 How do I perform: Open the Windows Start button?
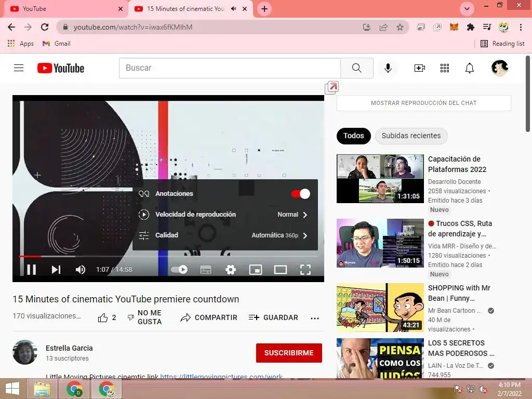[x=12, y=389]
